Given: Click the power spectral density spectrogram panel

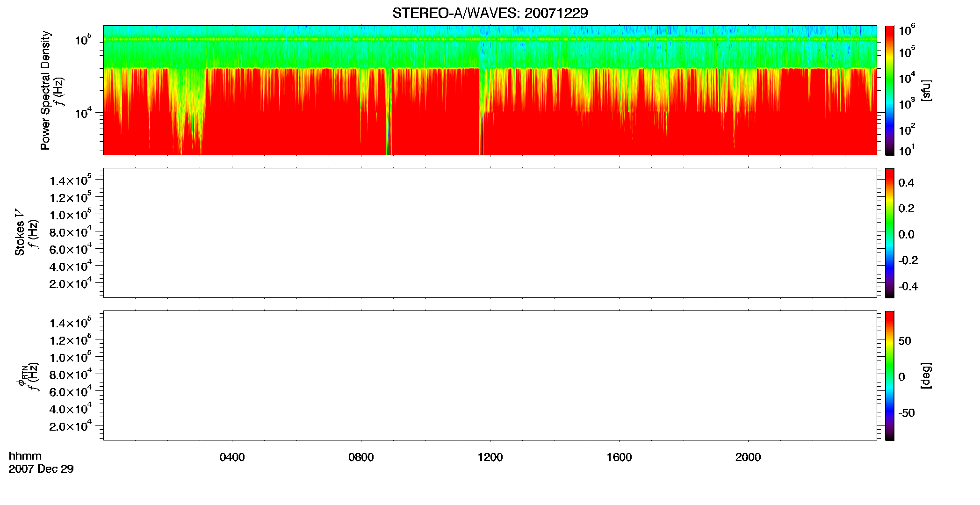Looking at the screenshot, I should tap(490, 90).
